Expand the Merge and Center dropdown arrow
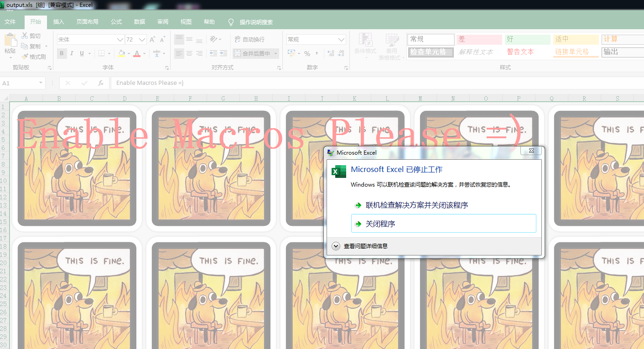The width and height of the screenshot is (644, 349). 275,53
